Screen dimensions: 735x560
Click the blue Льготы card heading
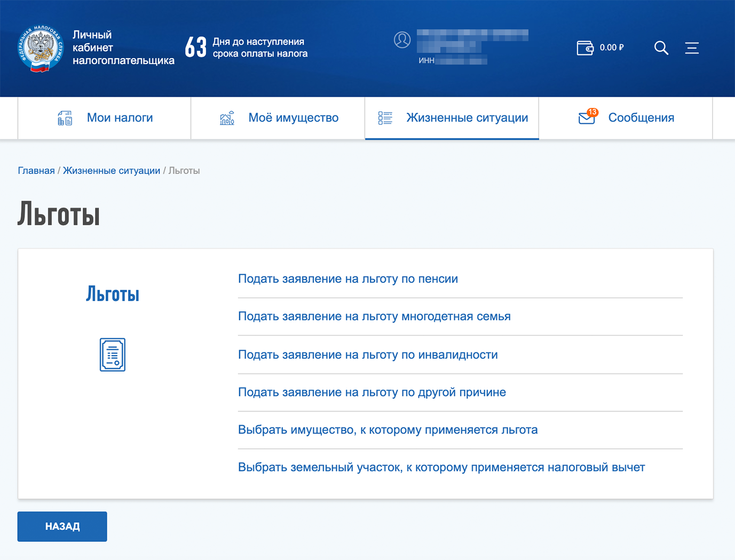113,294
